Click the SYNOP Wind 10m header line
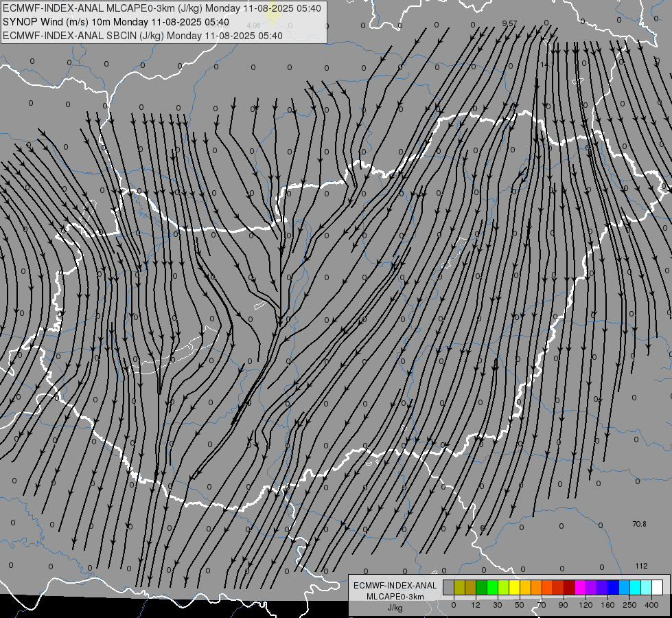Screen dimensions: 672x618 (116, 22)
